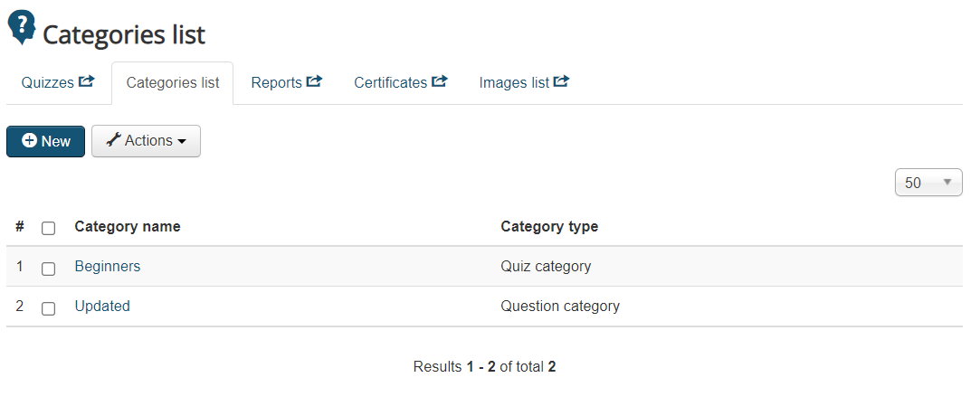Select the Categories list tab
Viewport: 980px width, 406px height.
(x=172, y=82)
